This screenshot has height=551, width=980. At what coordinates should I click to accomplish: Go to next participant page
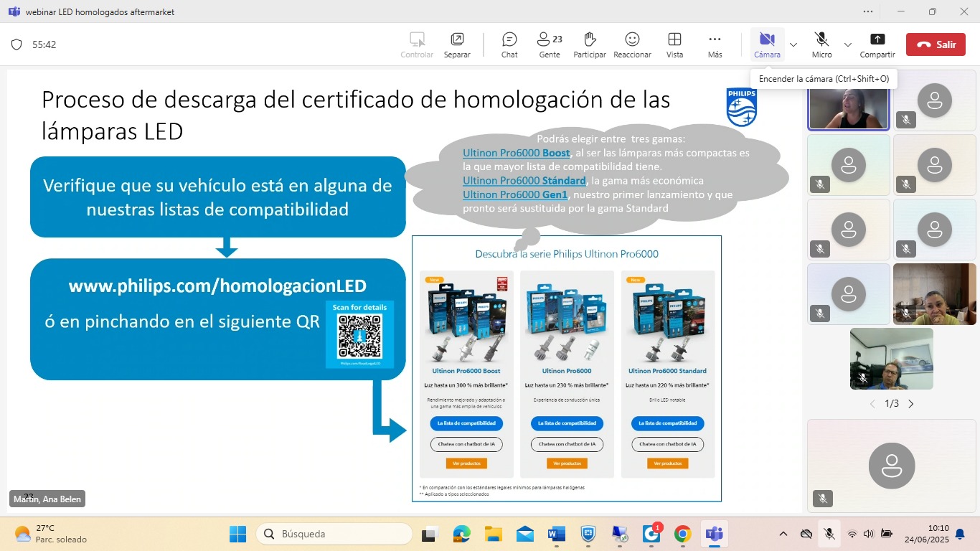tap(911, 404)
